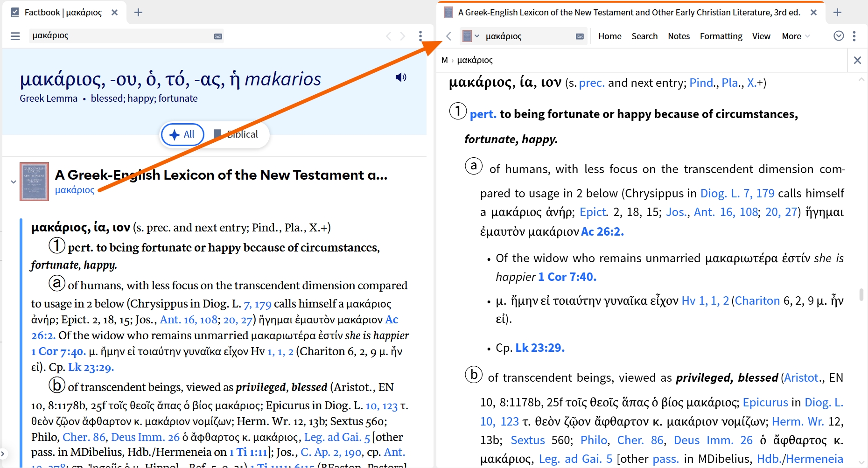The image size is (868, 468).
Task: Open new tab next to Factbook
Action: coord(138,13)
